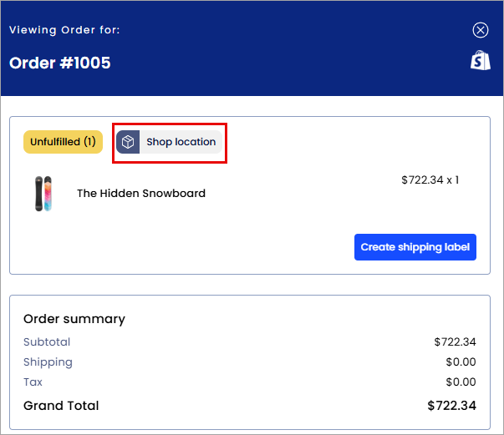The height and width of the screenshot is (435, 504).
Task: Click the Tax amount $0.00
Action: coord(461,382)
